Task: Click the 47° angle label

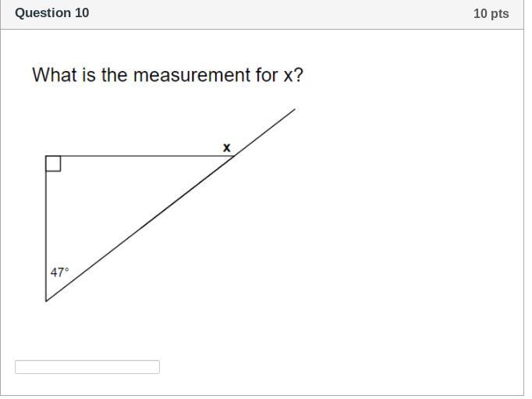Action: click(x=59, y=273)
